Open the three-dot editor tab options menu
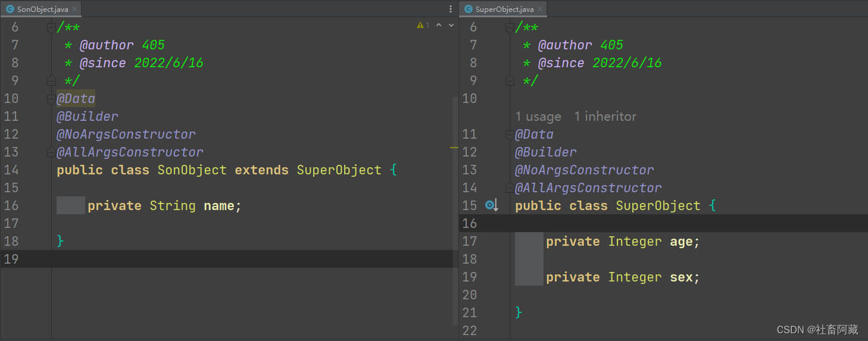This screenshot has width=868, height=341. tap(451, 9)
